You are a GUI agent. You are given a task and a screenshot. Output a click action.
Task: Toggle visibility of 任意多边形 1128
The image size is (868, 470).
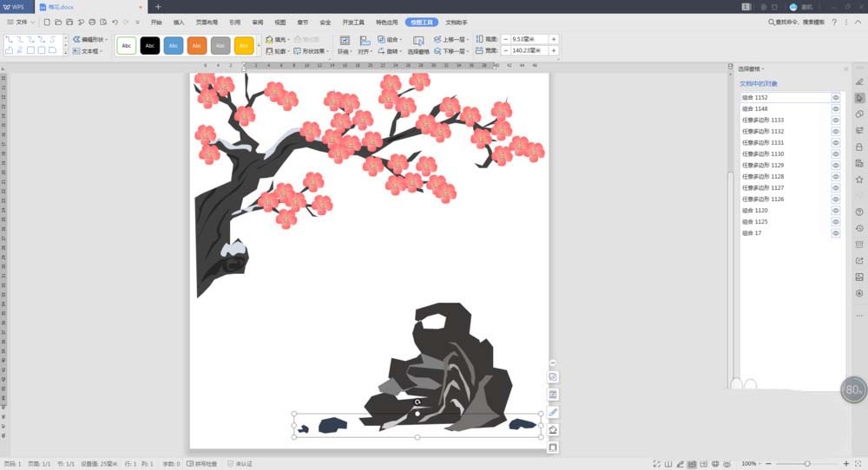click(x=836, y=176)
